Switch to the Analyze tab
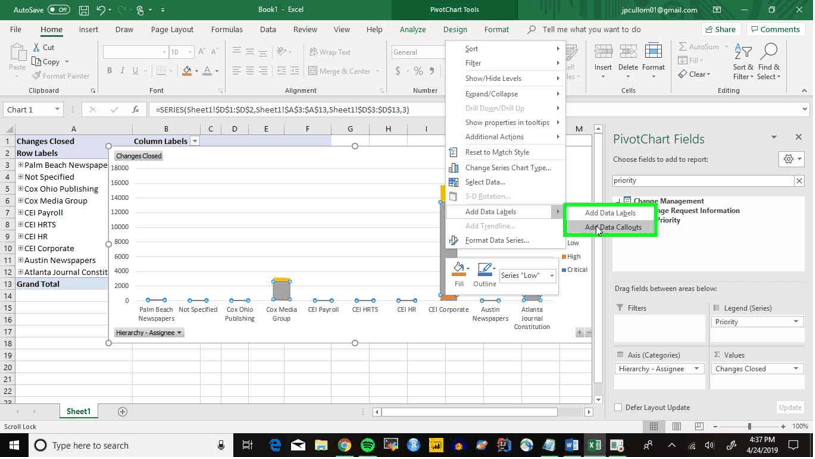The height and width of the screenshot is (459, 815). click(x=413, y=30)
